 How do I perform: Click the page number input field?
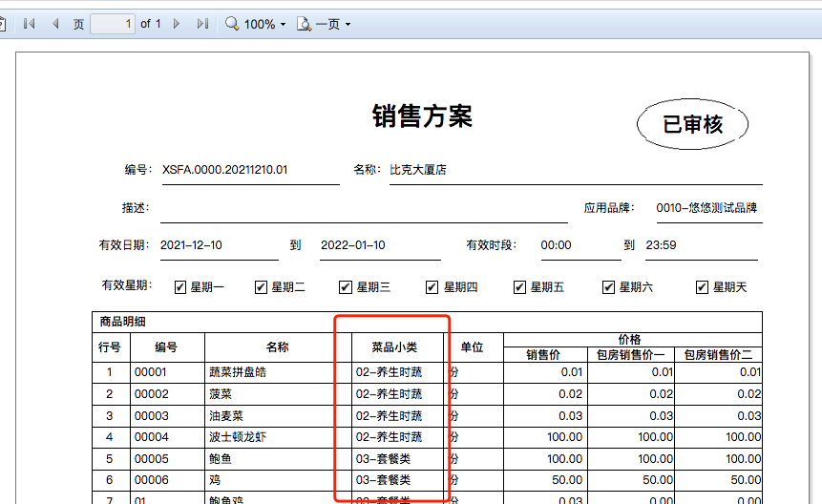113,24
